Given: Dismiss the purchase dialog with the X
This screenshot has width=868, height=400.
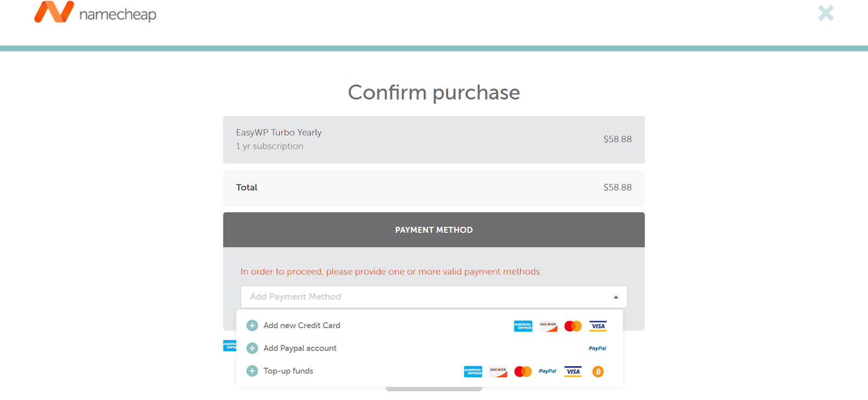Looking at the screenshot, I should point(825,13).
